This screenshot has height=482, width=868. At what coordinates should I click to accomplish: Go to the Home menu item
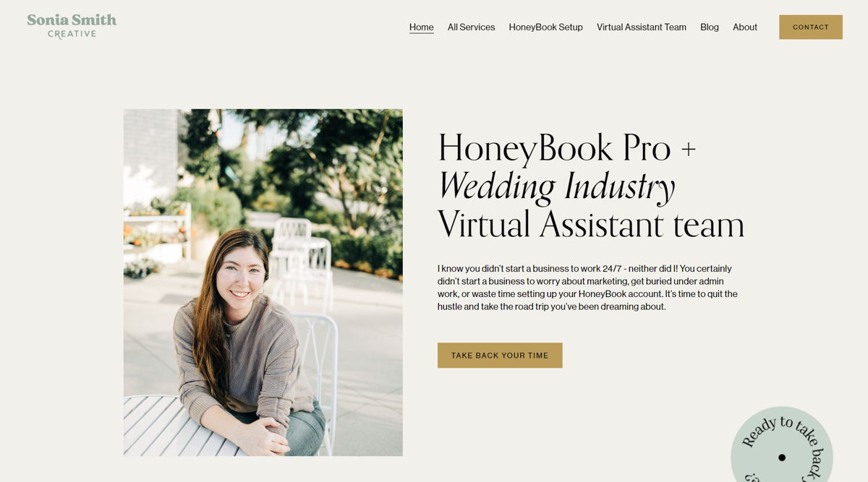click(422, 27)
